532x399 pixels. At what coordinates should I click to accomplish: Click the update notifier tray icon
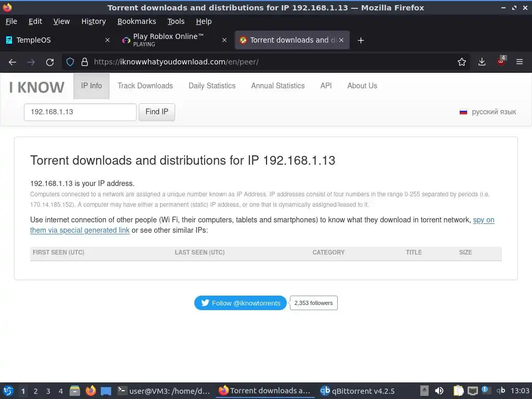click(486, 391)
